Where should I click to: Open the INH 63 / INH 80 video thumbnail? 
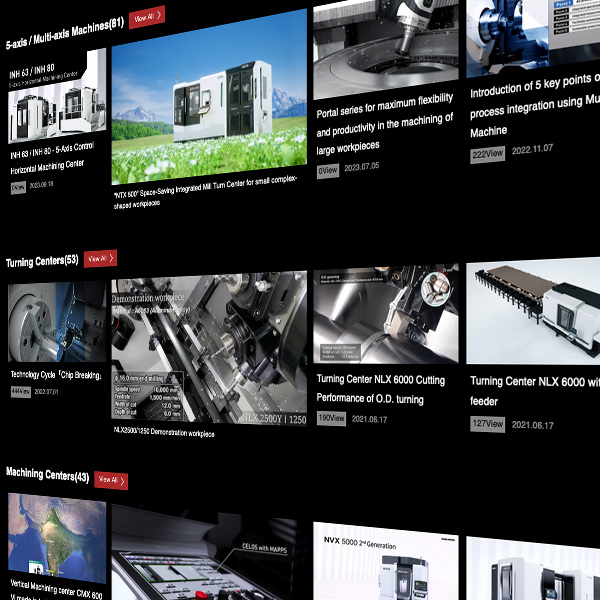coord(57,96)
